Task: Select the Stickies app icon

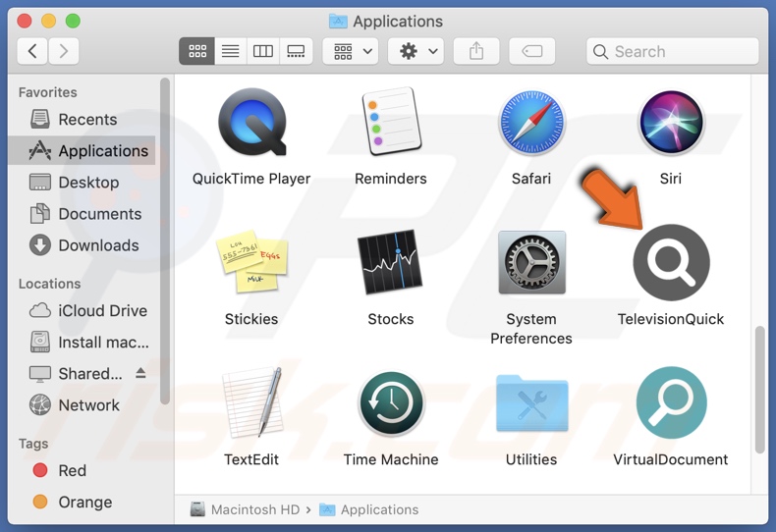Action: point(251,261)
